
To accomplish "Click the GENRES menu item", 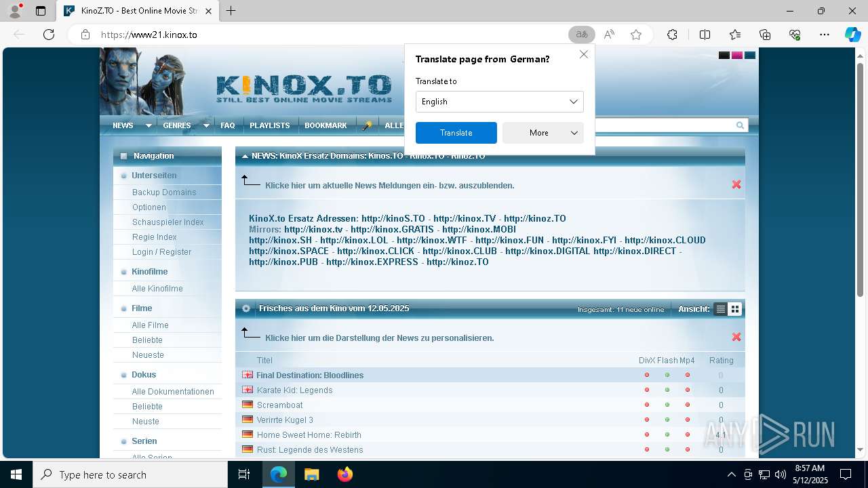I will pos(177,125).
